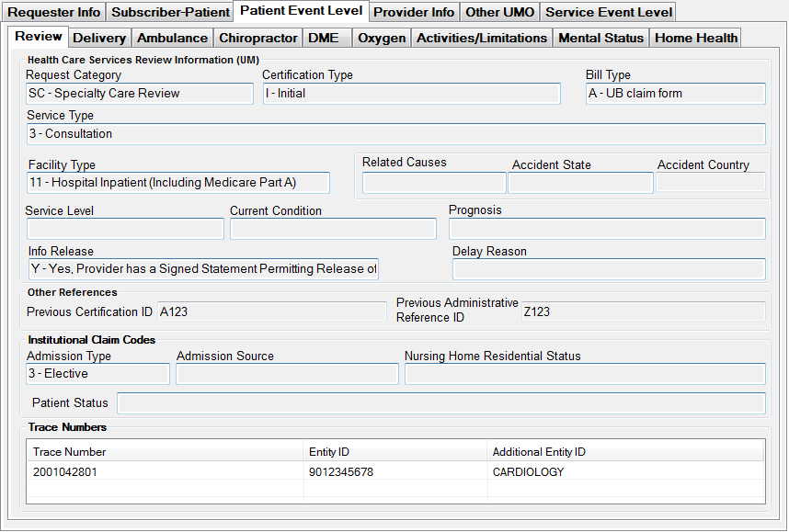Open the Ambulance sub-tab
The width and height of the screenshot is (789, 532).
click(172, 38)
